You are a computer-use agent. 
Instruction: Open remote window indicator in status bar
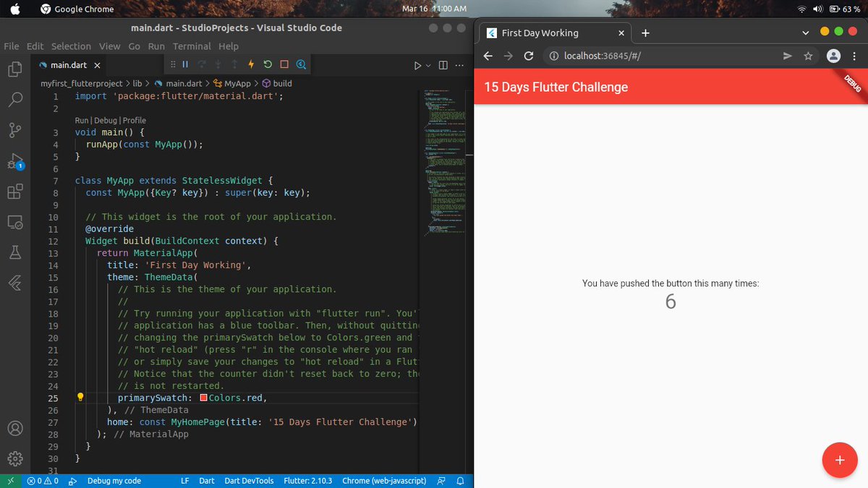pos(10,481)
